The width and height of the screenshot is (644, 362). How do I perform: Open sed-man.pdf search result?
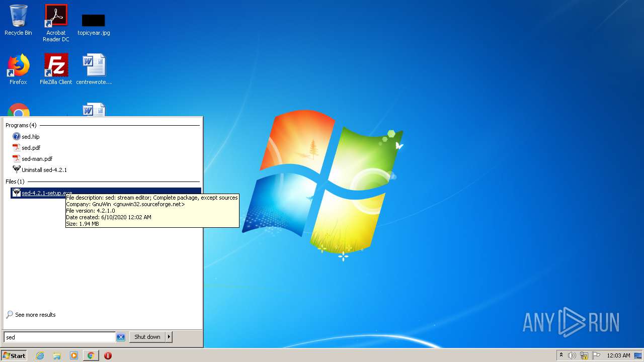click(x=37, y=159)
